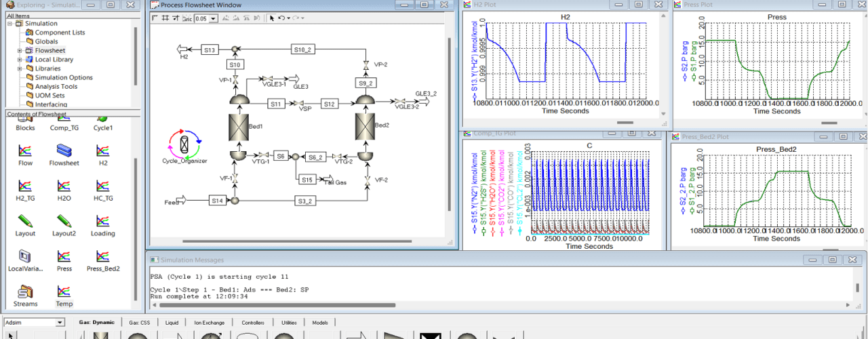Open the Loading plot icon
The width and height of the screenshot is (868, 339).
pos(103,221)
